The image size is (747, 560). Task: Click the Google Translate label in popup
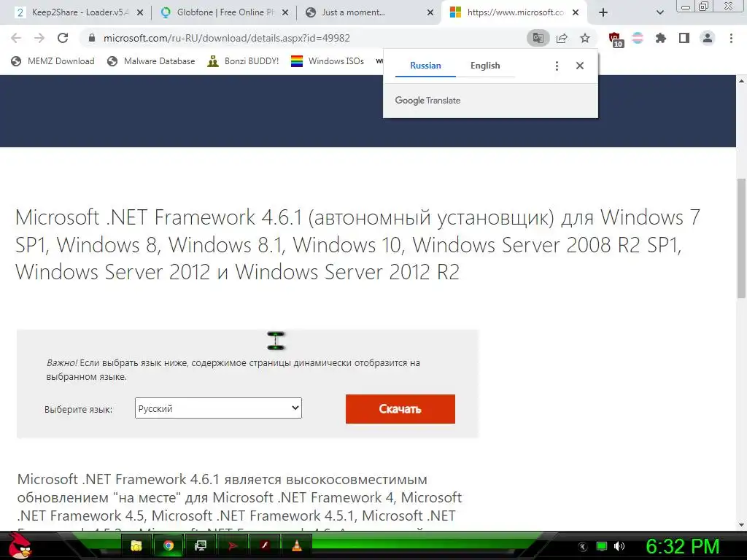pyautogui.click(x=427, y=101)
